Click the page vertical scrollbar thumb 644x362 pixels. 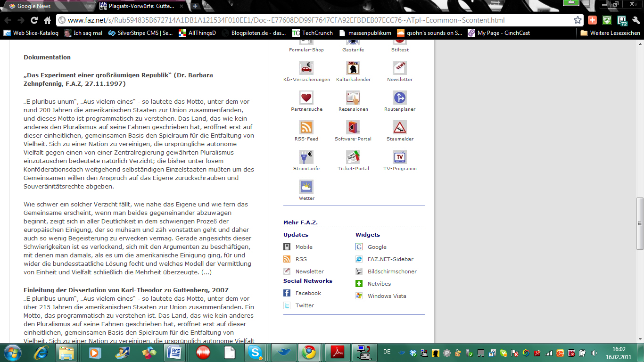point(640,224)
